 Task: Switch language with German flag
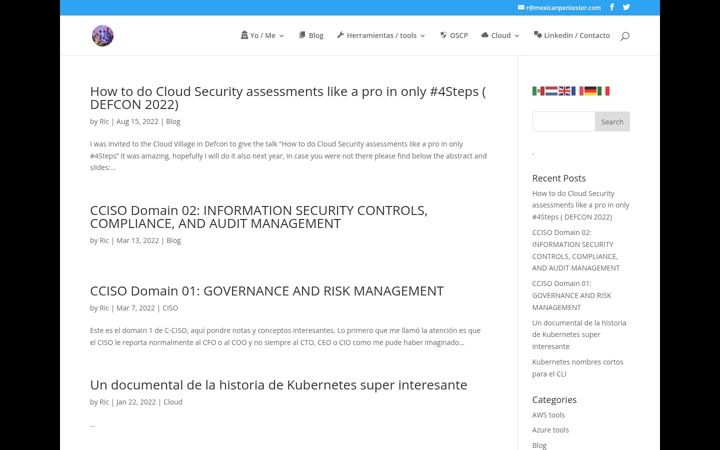[590, 91]
